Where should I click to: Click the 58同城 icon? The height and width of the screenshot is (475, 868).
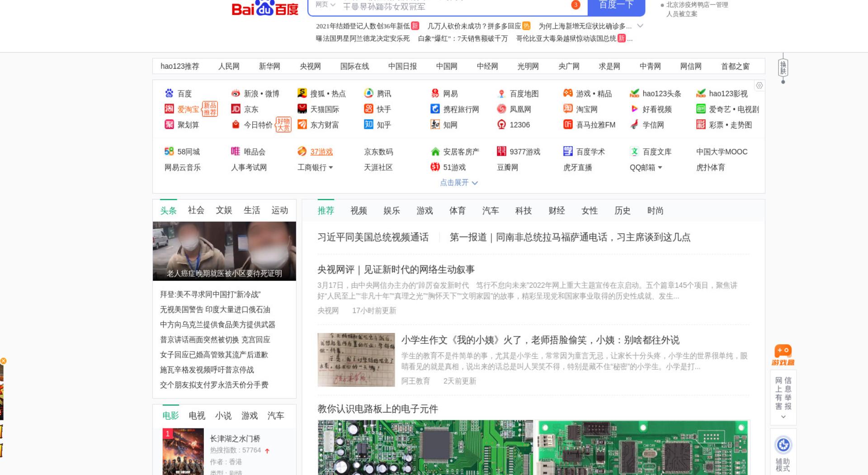(x=169, y=152)
